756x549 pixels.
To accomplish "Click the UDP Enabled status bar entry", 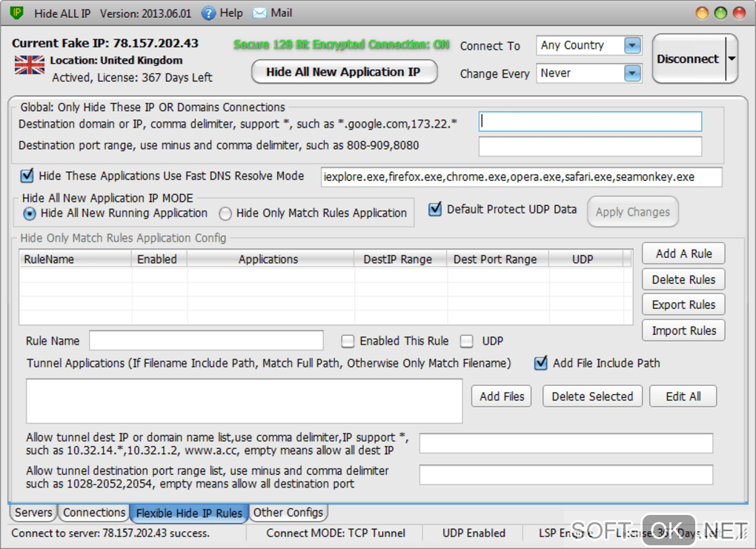I will pyautogui.click(x=474, y=533).
